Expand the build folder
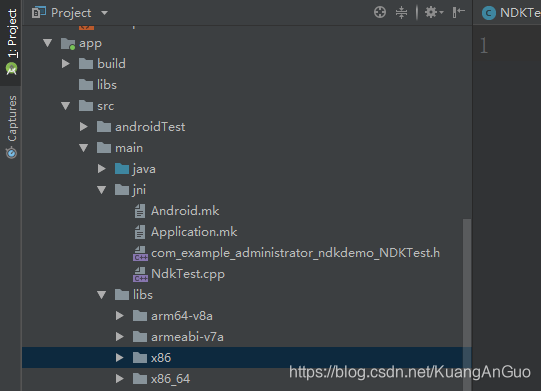The width and height of the screenshot is (541, 391). (x=66, y=64)
